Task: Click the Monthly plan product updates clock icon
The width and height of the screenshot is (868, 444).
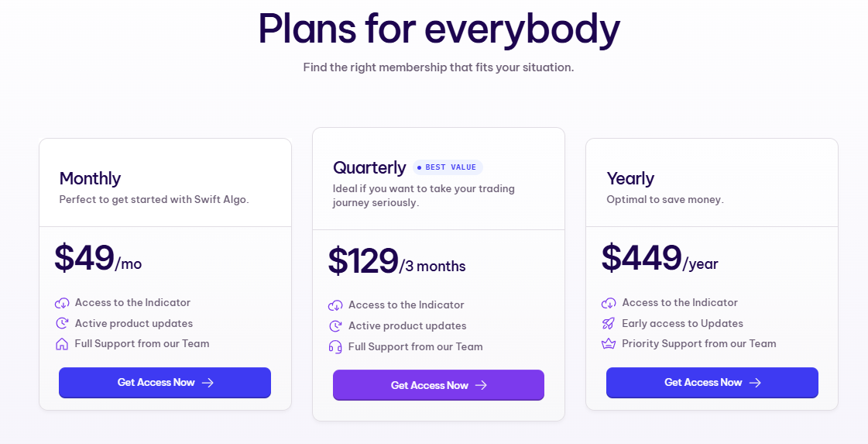Action: tap(62, 323)
